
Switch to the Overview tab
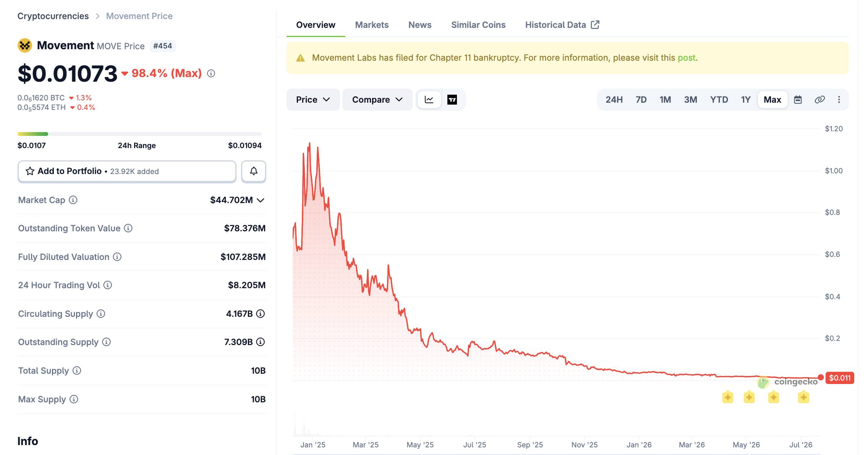(x=316, y=25)
